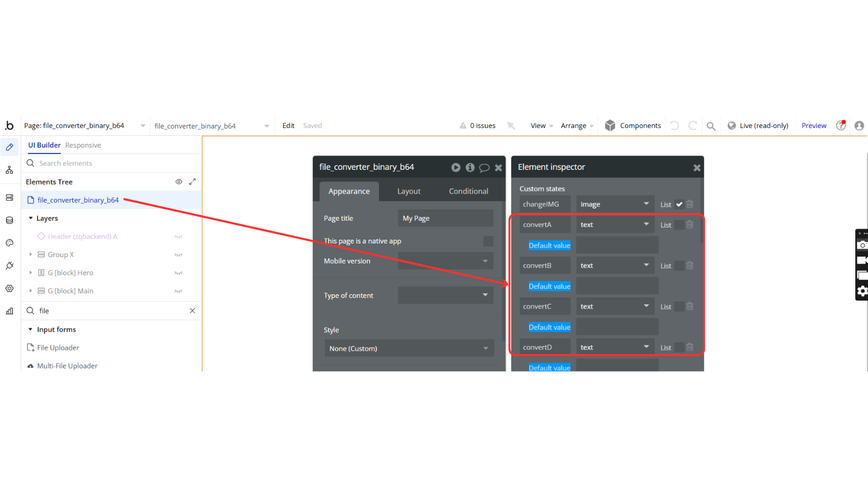Screen dimensions: 868x489
Task: Open the Styles palette icon in sidebar
Action: pyautogui.click(x=10, y=243)
